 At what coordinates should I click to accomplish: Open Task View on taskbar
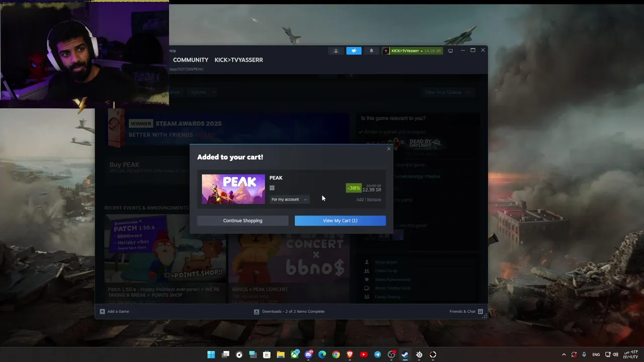pyautogui.click(x=225, y=354)
